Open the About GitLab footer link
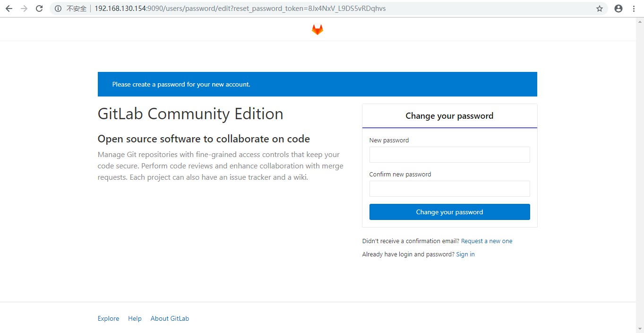The width and height of the screenshot is (644, 333). coord(170,319)
